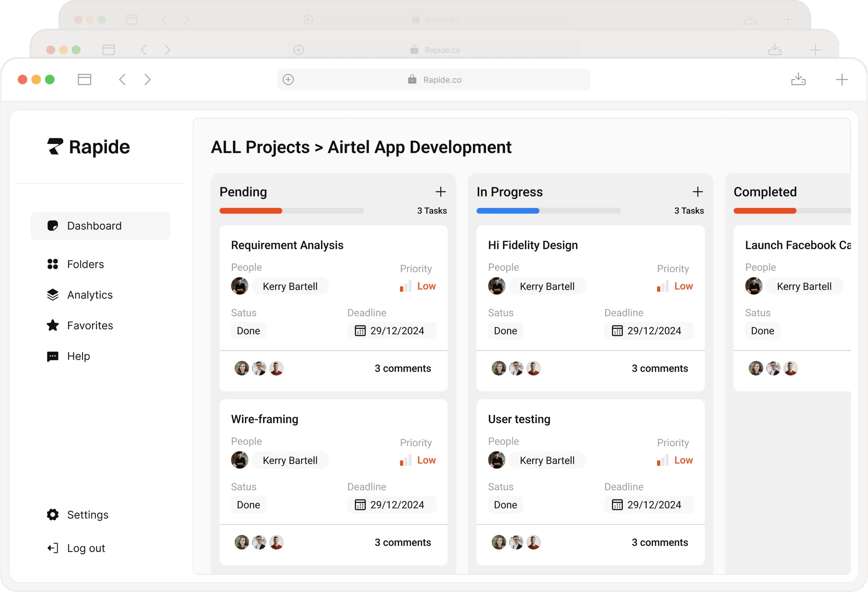Add a task to In Progress column

(698, 191)
